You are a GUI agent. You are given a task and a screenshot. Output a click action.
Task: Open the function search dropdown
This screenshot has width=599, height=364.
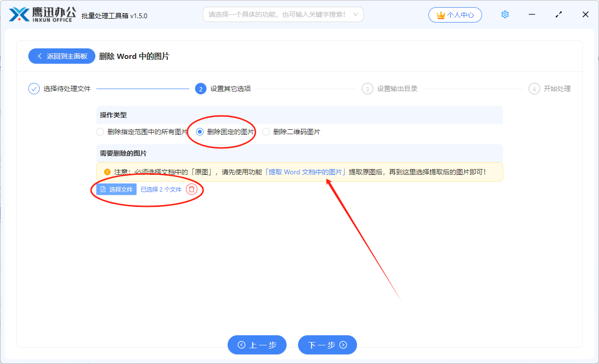click(283, 14)
